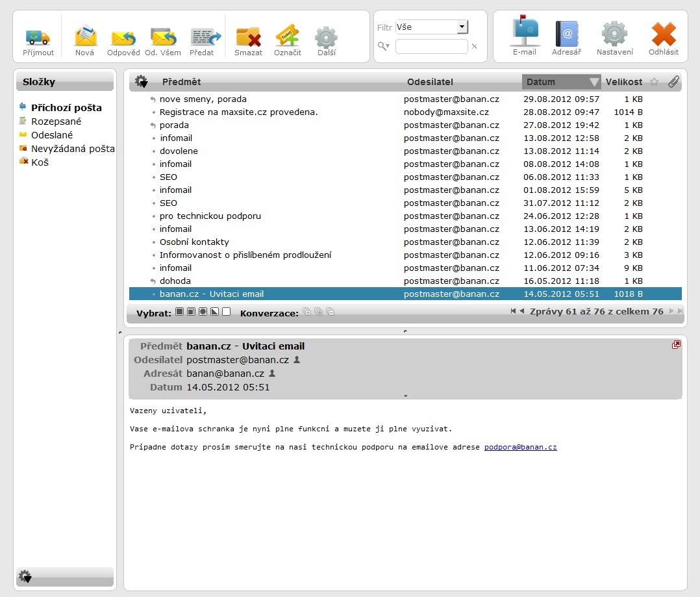Open the Koš trash folder
The height and width of the screenshot is (597, 700).
point(40,162)
